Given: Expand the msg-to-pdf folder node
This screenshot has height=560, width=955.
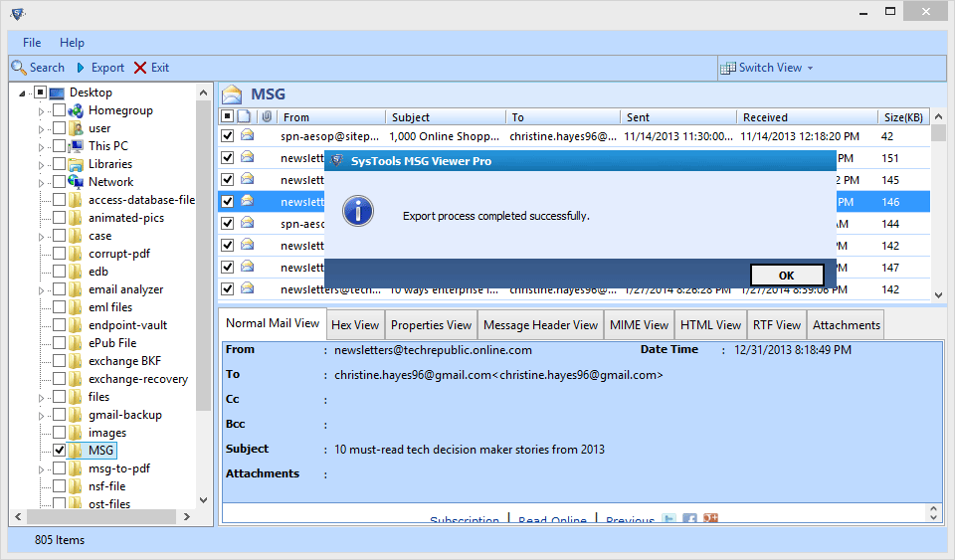Looking at the screenshot, I should tap(42, 469).
